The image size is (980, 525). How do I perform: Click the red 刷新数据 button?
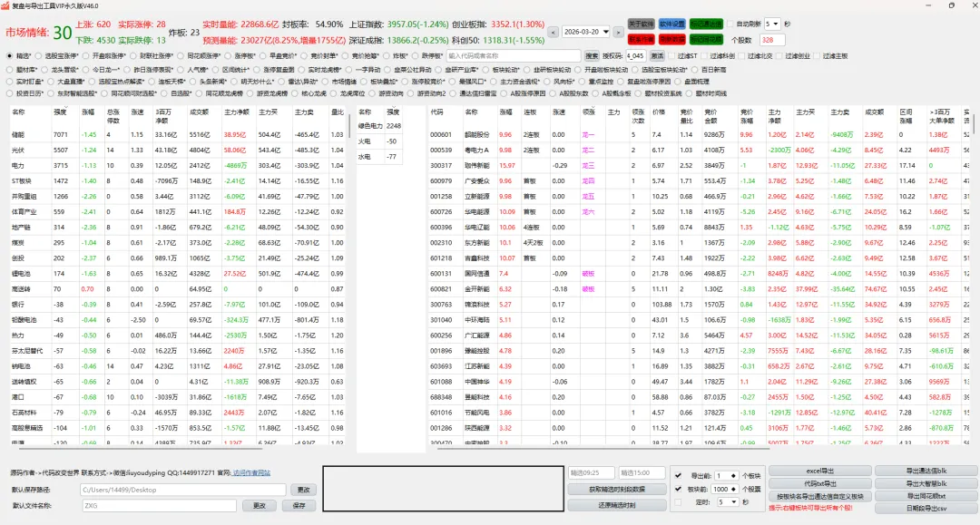[x=671, y=39]
